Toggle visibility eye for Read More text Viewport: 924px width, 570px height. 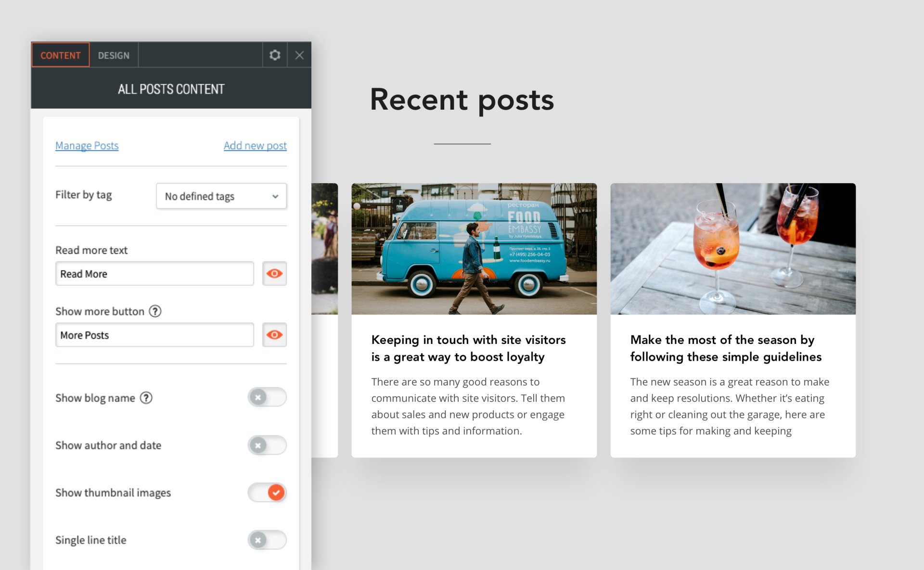274,274
